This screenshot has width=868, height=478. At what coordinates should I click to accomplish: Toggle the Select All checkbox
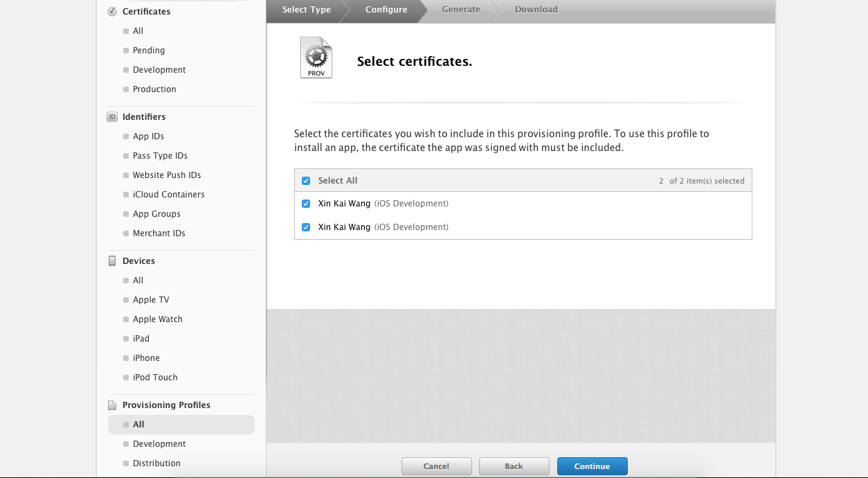point(306,181)
